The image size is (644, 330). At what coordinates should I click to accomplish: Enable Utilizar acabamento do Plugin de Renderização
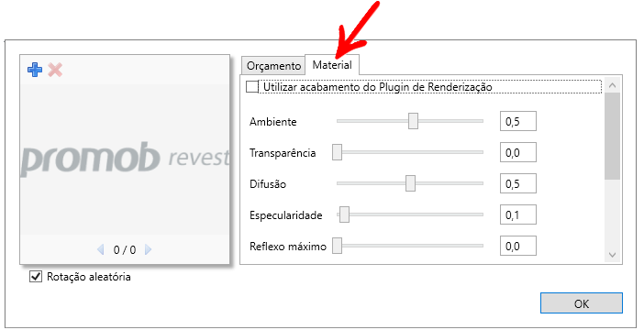pos(251,87)
